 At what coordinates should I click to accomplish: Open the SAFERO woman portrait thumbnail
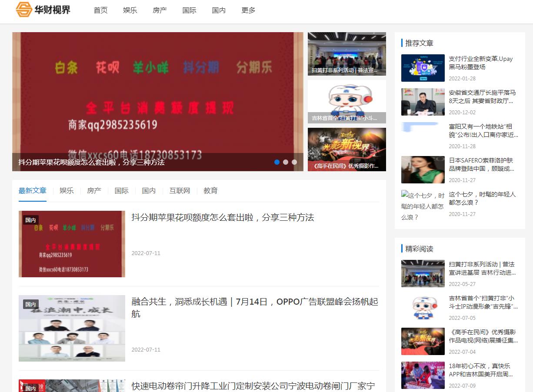click(x=423, y=169)
